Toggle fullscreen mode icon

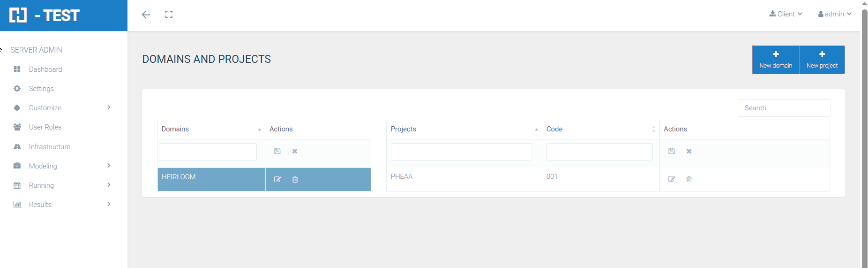click(169, 15)
